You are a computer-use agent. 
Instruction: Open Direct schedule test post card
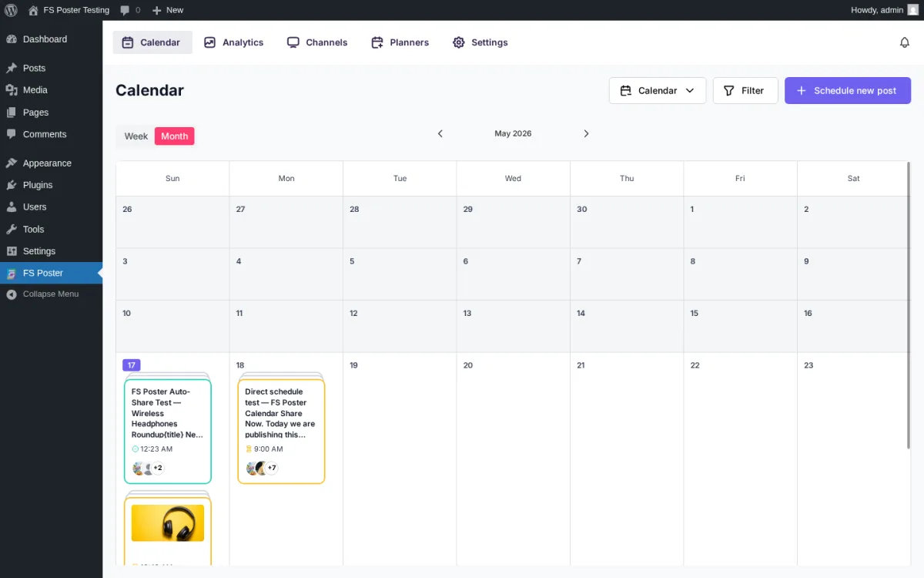pos(281,431)
